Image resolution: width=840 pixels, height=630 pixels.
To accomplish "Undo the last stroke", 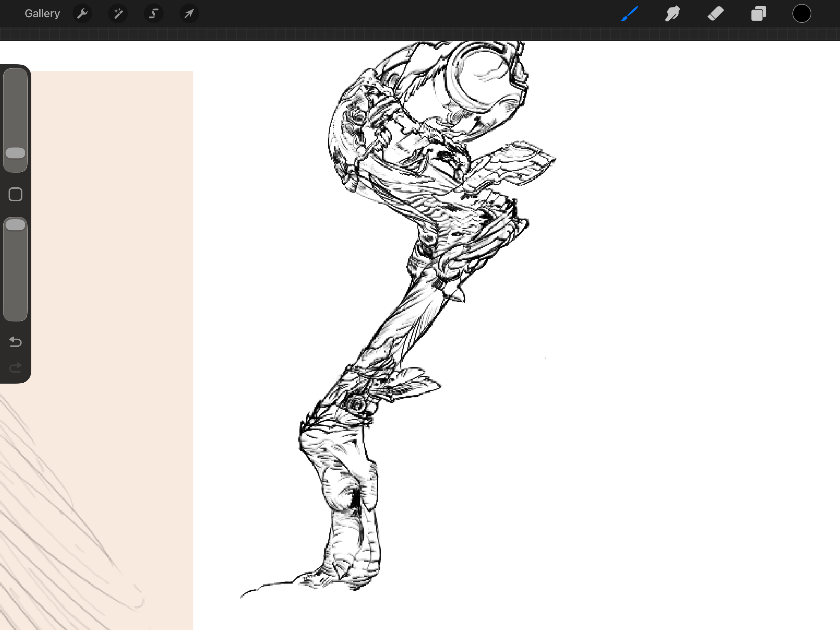I will tap(16, 342).
